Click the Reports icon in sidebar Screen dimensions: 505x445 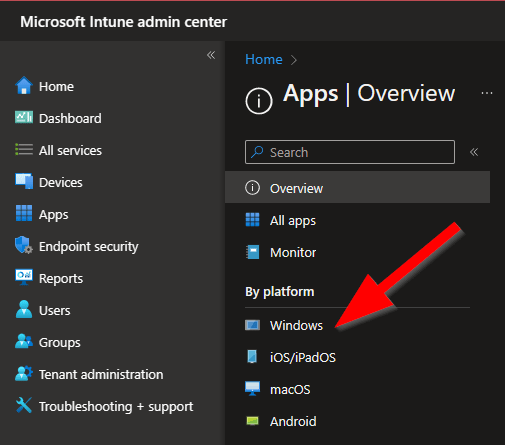point(24,277)
